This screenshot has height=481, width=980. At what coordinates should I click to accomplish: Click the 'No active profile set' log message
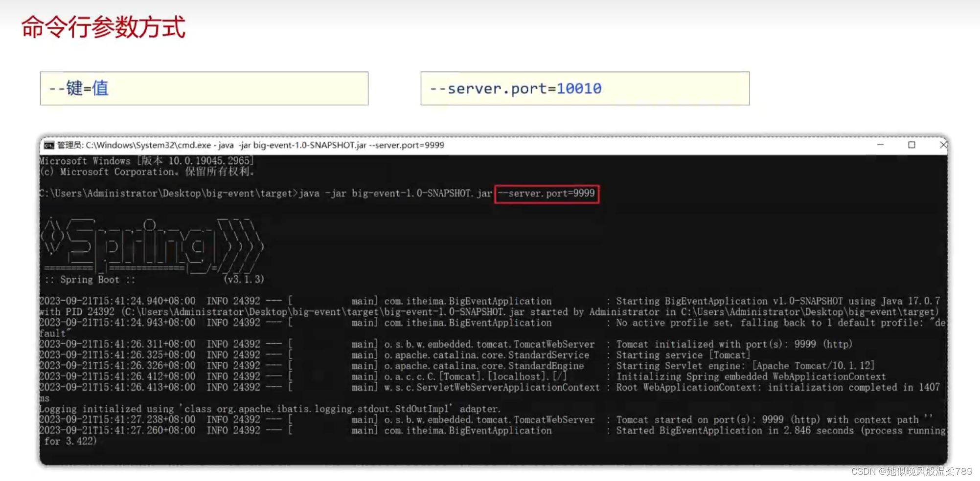(781, 323)
